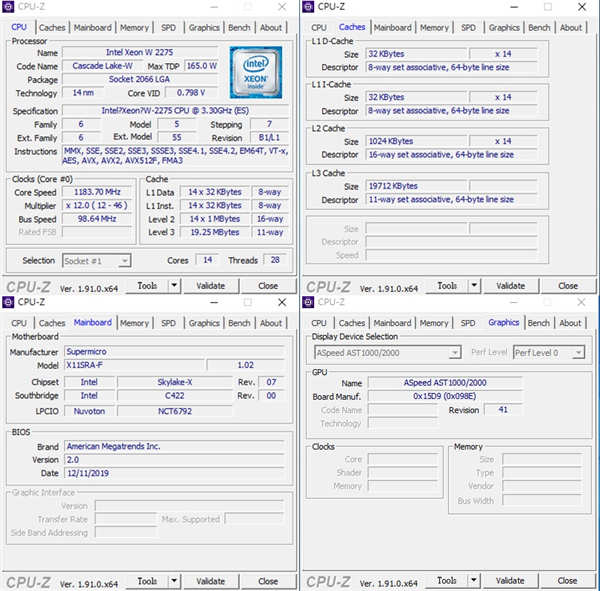Select CPU tab in Caches window
Screen dimensions: 600x591
point(319,28)
